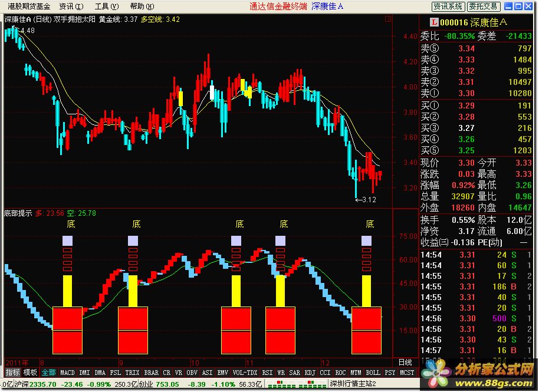The width and height of the screenshot is (539, 392).
Task: Switch indicator to MTM
Action: [356, 373]
